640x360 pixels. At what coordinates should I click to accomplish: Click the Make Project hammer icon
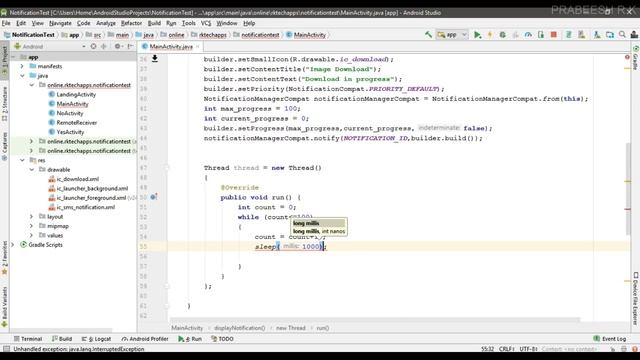tap(428, 35)
